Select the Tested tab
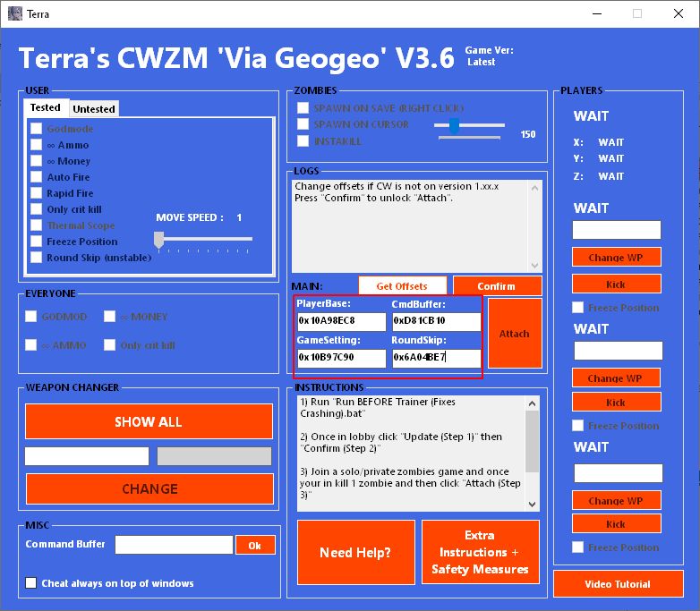The height and width of the screenshot is (611, 700). [x=46, y=107]
